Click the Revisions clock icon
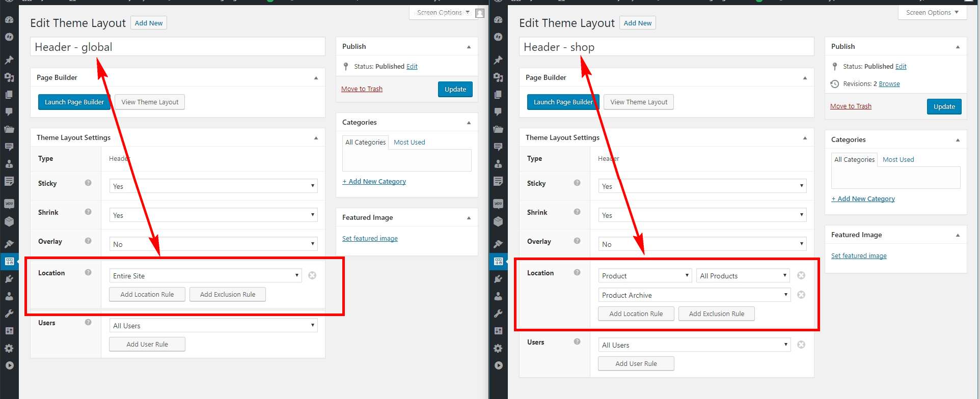The width and height of the screenshot is (980, 399). (834, 84)
